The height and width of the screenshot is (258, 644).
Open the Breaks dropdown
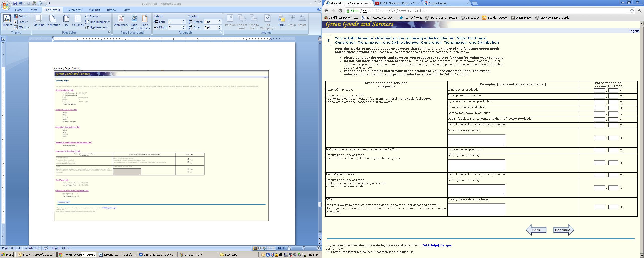tap(93, 16)
